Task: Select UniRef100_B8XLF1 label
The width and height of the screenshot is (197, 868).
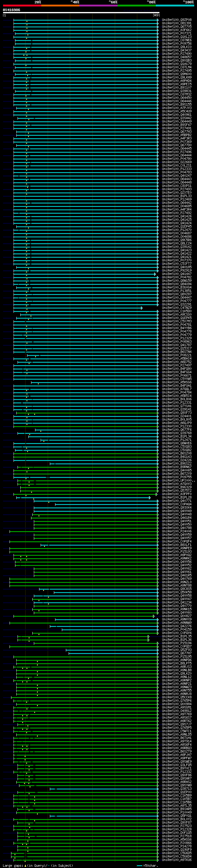Action: coord(177,545)
